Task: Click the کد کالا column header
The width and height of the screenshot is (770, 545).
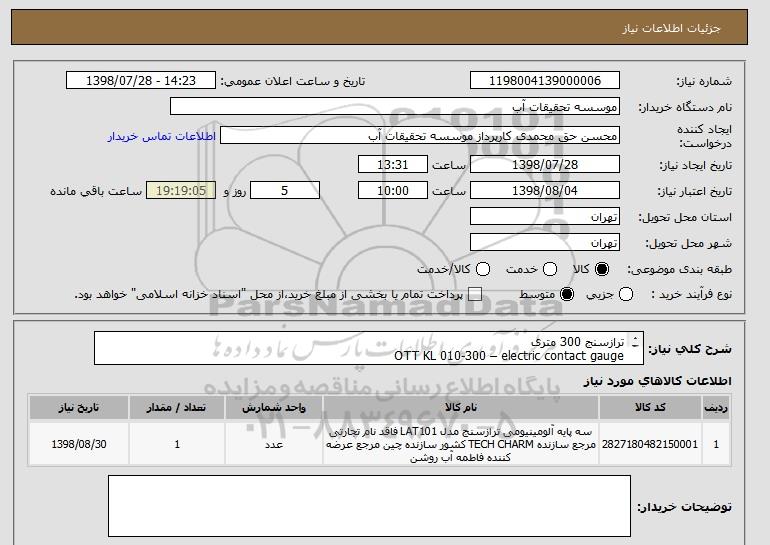Action: [650, 408]
